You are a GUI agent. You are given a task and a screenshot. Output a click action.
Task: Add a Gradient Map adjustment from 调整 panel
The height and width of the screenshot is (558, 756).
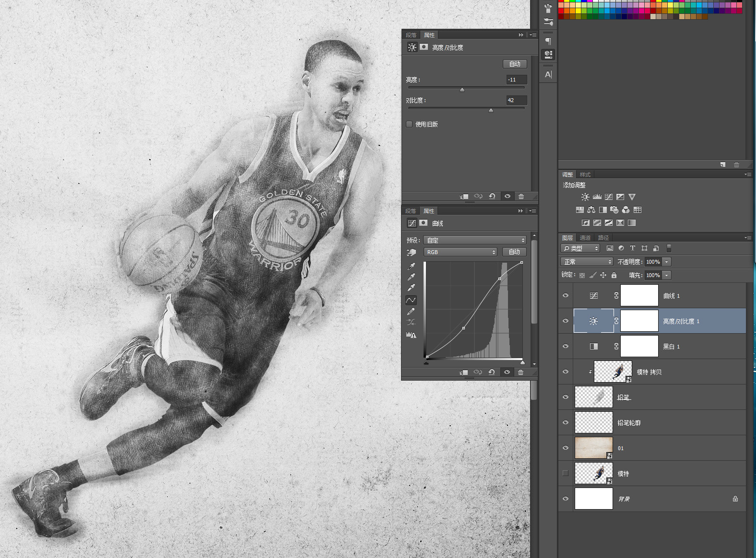tap(632, 223)
